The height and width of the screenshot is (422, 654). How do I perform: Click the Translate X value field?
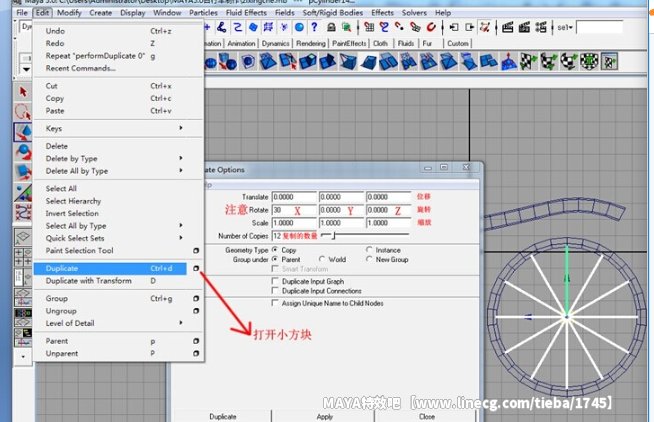point(294,197)
